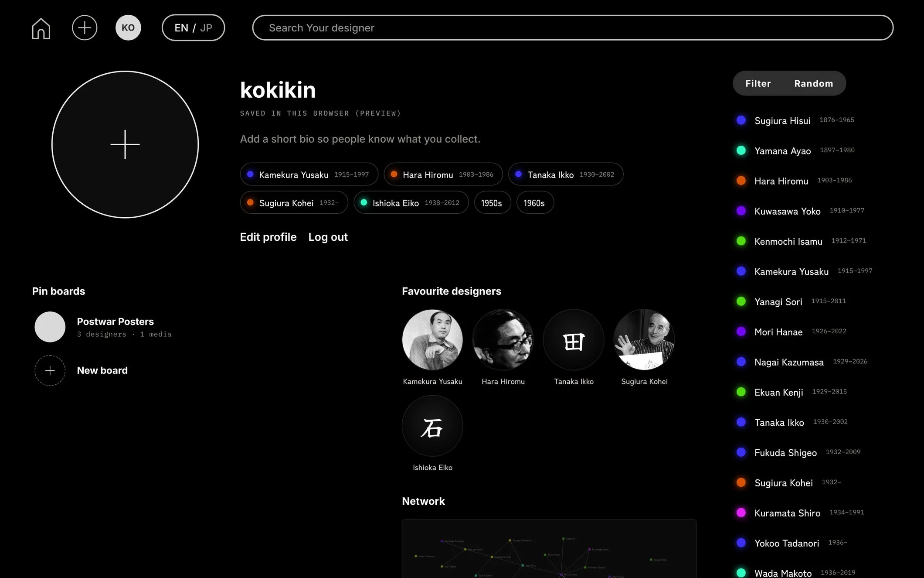Open Sugiura Kohei favourite designer portrait
Screen dimensions: 924x578
click(x=644, y=340)
